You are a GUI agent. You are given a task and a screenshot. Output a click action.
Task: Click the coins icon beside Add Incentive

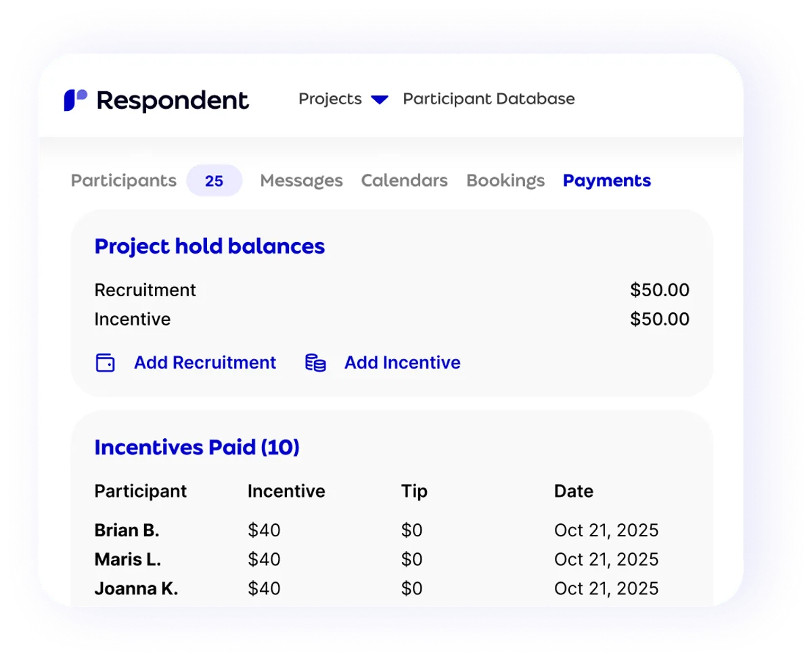[314, 362]
